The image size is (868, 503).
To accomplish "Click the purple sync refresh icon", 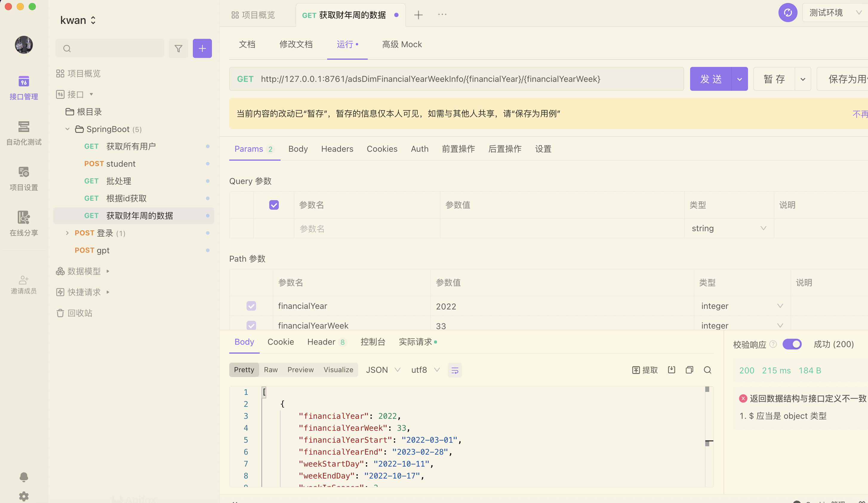I will [787, 13].
